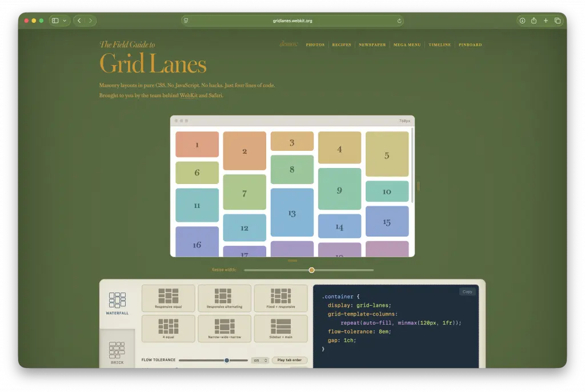Show Safari downloads
585x392 pixels.
point(522,21)
